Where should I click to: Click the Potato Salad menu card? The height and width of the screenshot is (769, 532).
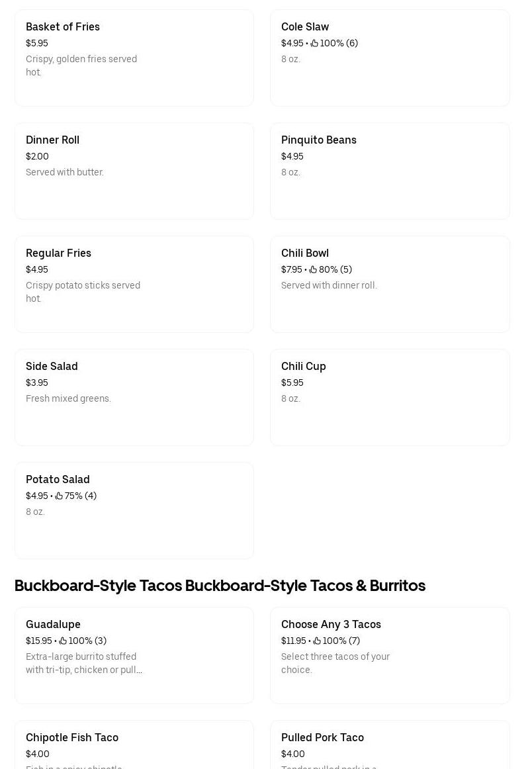[x=134, y=510]
